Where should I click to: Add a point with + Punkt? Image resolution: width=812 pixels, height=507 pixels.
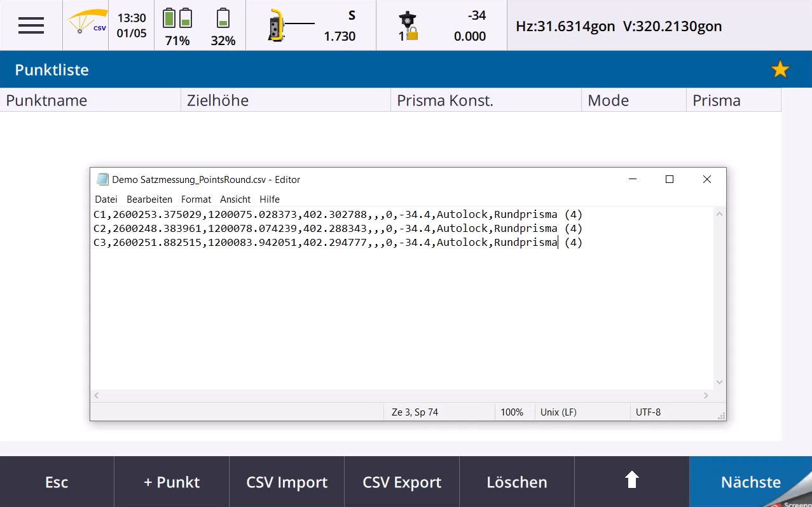(171, 482)
